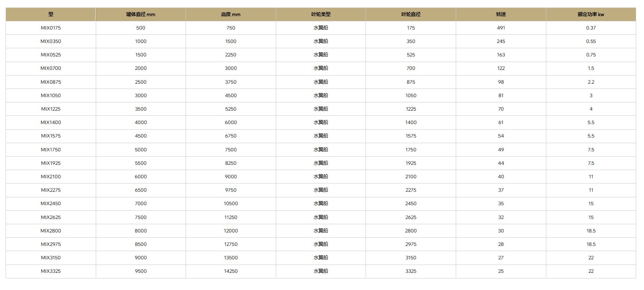This screenshot has width=644, height=290.
Task: Click the 额定功率 kw column header
Action: [x=591, y=14]
